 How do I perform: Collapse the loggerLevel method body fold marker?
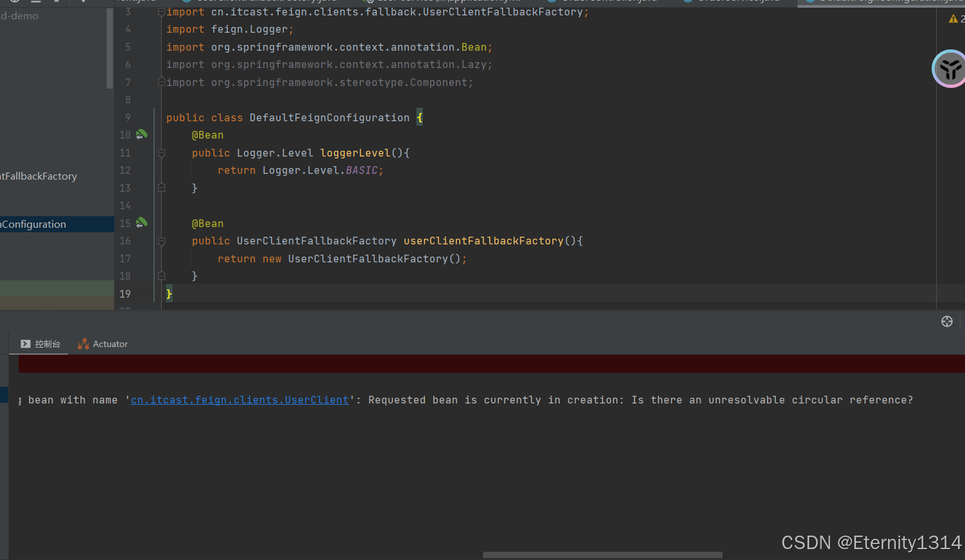[x=161, y=153]
